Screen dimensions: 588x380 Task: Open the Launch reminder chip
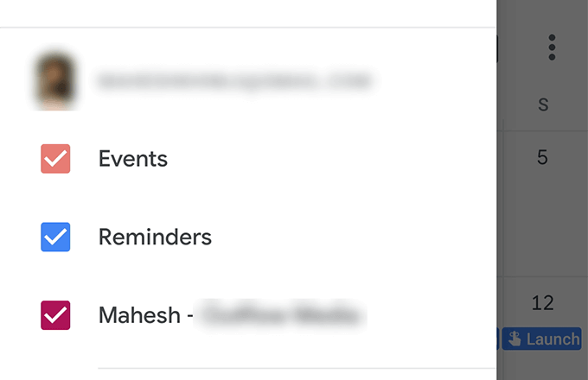click(541, 339)
